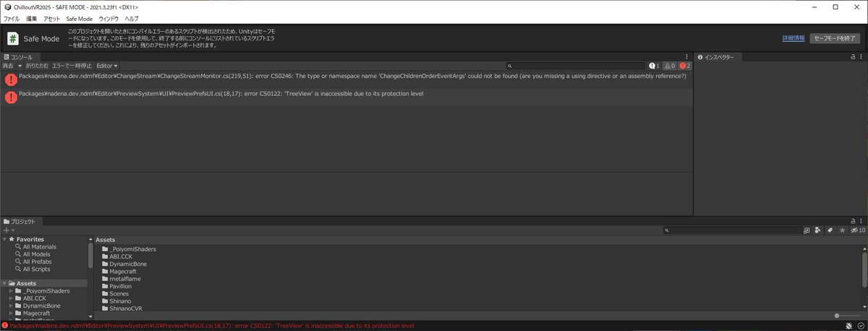Select the CS0246 ChangeStreamMonitor error entry
Image resolution: width=868 pixels, height=331 pixels.
click(346, 79)
